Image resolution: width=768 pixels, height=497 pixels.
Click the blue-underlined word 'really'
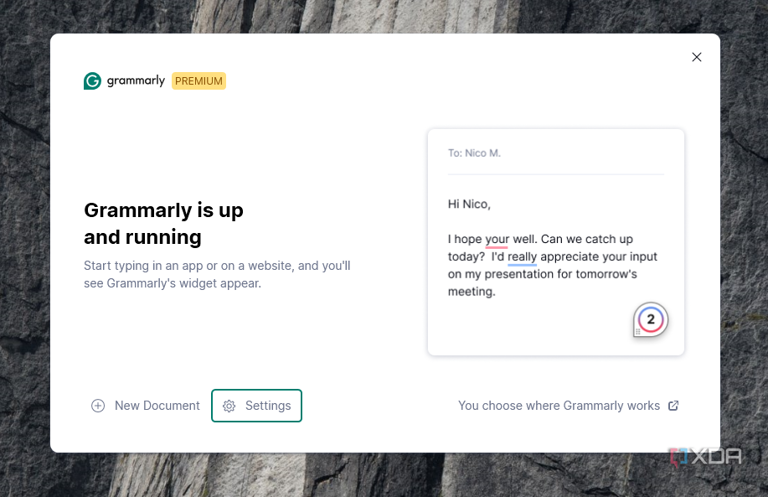point(522,257)
